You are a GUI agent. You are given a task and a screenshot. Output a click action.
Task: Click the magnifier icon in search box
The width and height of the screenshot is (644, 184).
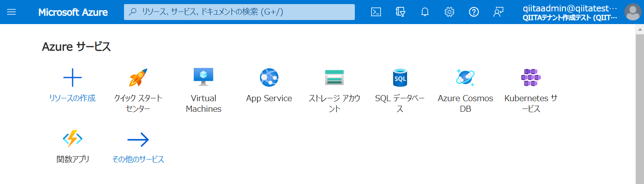click(133, 12)
